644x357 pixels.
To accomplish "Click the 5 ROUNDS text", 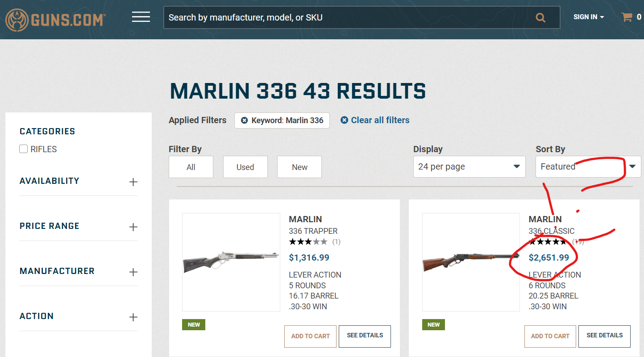I will click(x=307, y=286).
